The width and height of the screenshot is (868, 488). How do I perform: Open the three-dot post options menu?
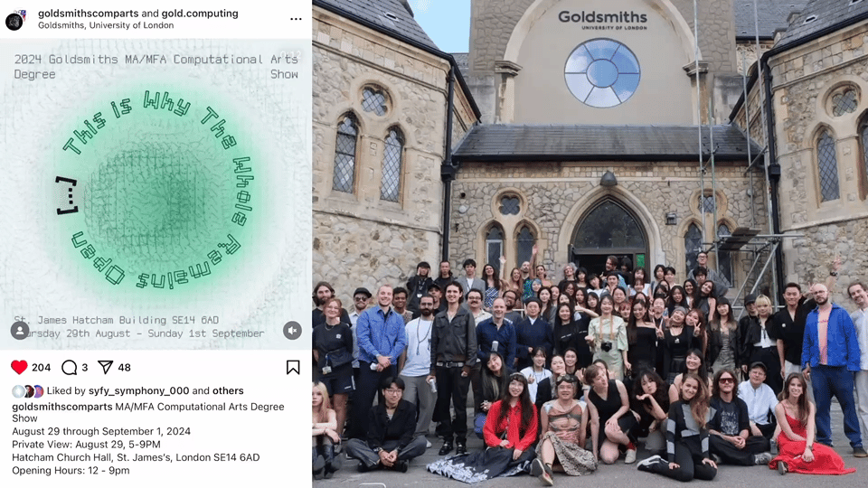[x=297, y=19]
